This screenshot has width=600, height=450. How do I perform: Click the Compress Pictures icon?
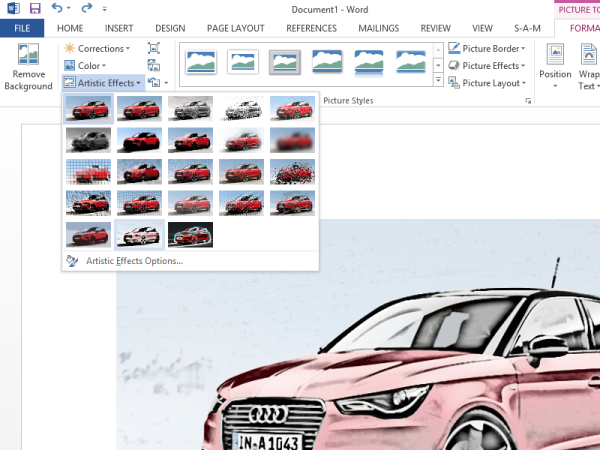[154, 49]
